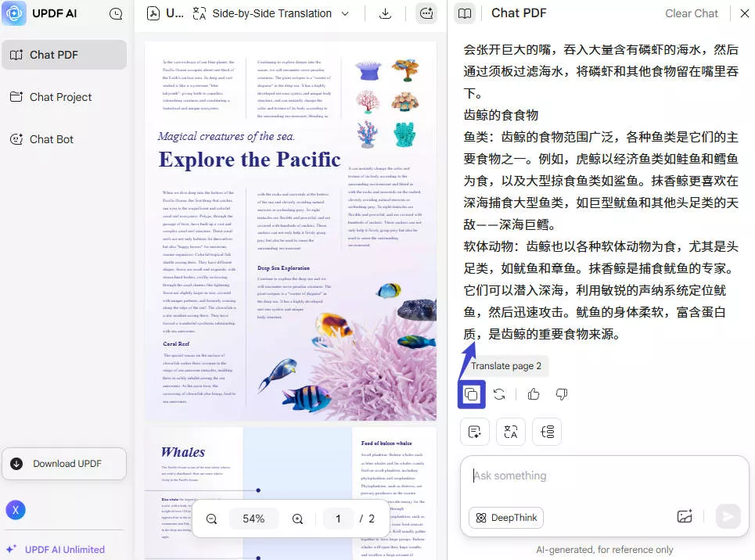755x560 pixels.
Task: Click Translate page 2 prompt chip
Action: [506, 366]
